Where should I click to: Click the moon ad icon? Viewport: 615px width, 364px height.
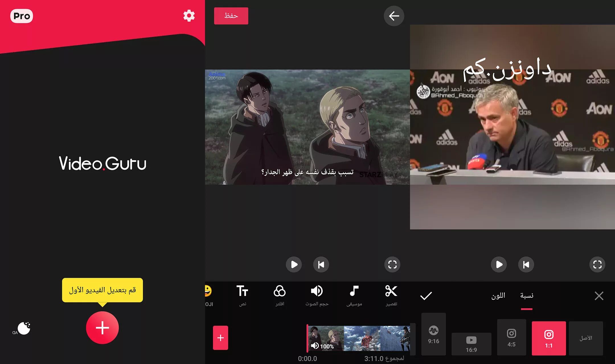(24, 329)
